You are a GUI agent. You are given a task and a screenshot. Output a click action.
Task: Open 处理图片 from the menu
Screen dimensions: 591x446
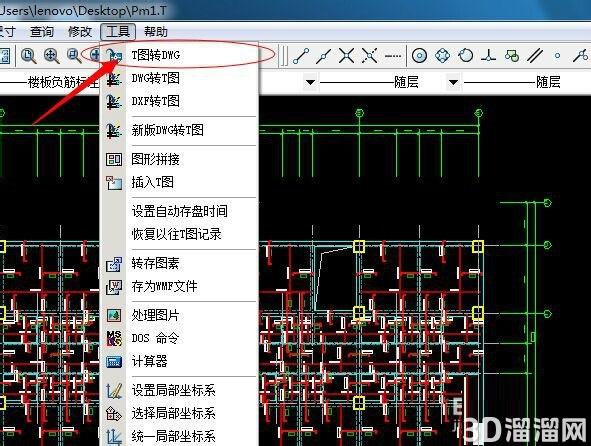coord(179,315)
